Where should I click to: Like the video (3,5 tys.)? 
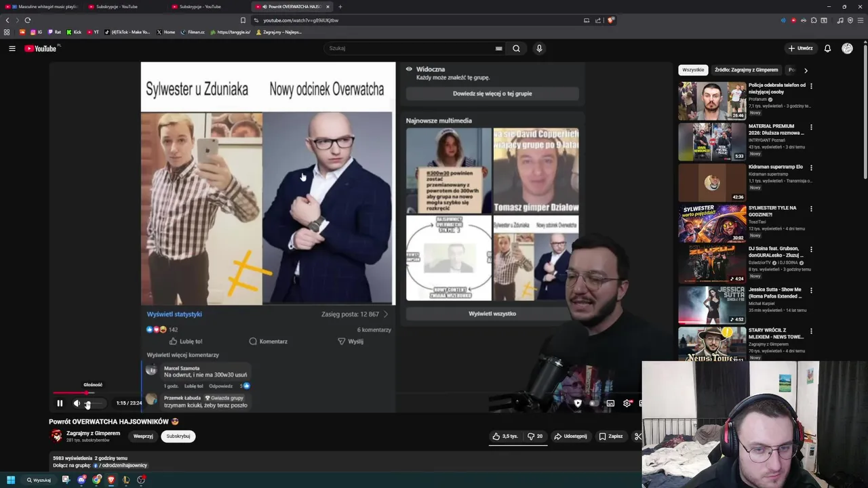coord(506,436)
